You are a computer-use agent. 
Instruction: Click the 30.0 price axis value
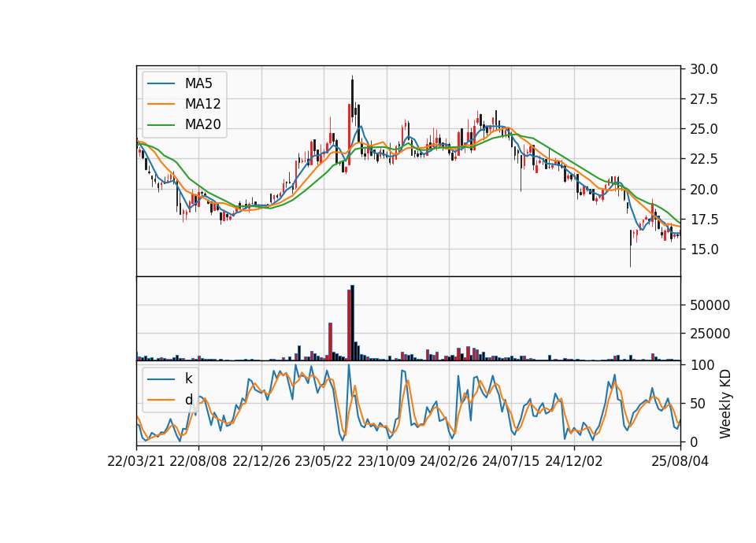click(x=704, y=69)
